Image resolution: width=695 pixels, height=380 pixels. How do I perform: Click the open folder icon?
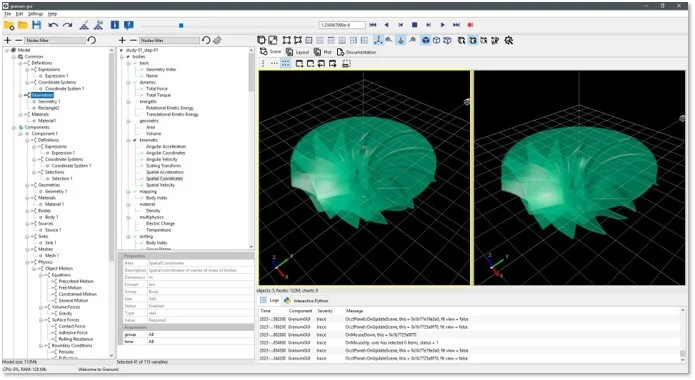23,25
